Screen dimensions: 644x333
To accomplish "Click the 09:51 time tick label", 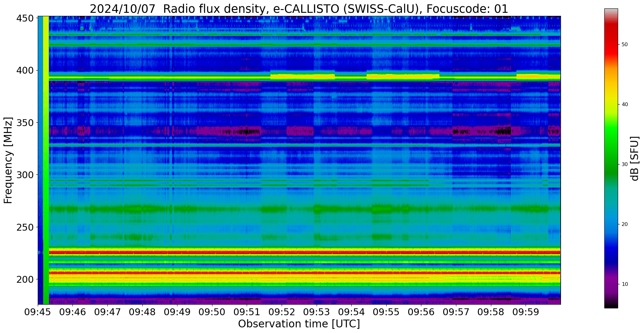I will (247, 312).
